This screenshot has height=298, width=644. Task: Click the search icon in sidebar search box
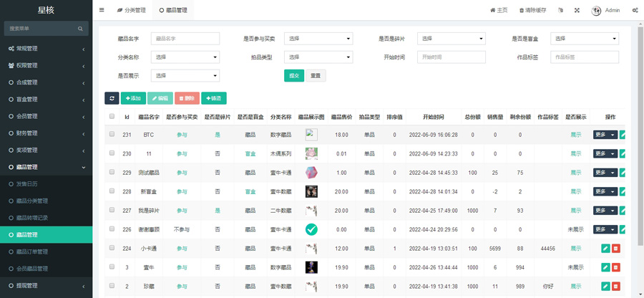coord(80,29)
